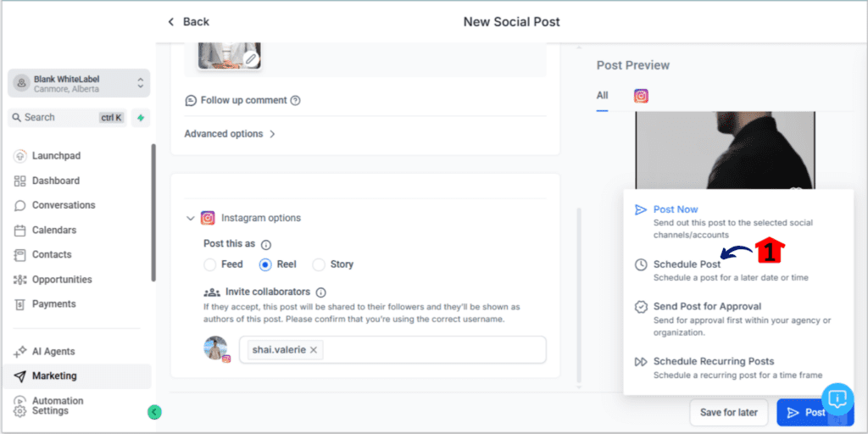The height and width of the screenshot is (434, 868).
Task: Click the Contacts icon in sidebar
Action: [20, 254]
